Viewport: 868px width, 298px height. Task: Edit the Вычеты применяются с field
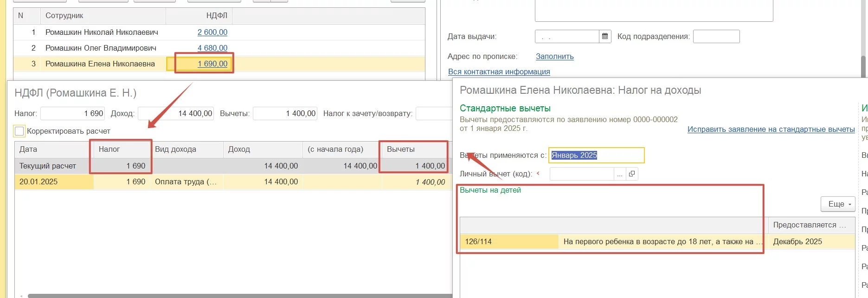click(x=597, y=155)
